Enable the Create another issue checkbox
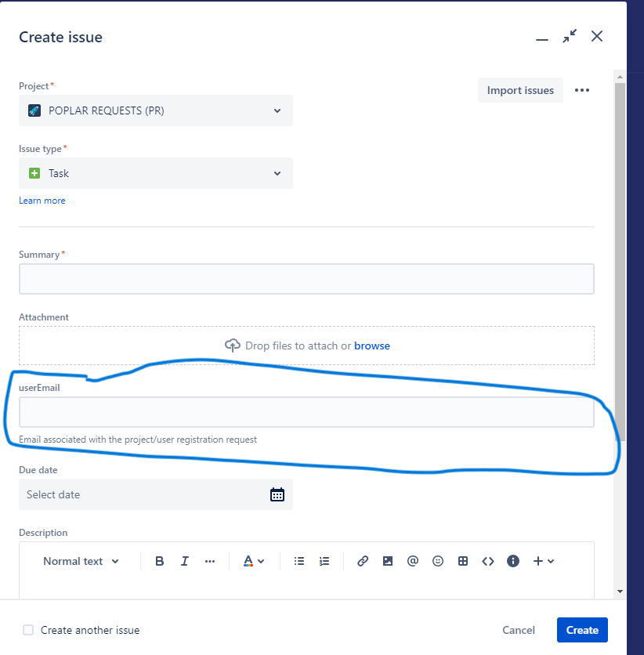 pos(27,629)
